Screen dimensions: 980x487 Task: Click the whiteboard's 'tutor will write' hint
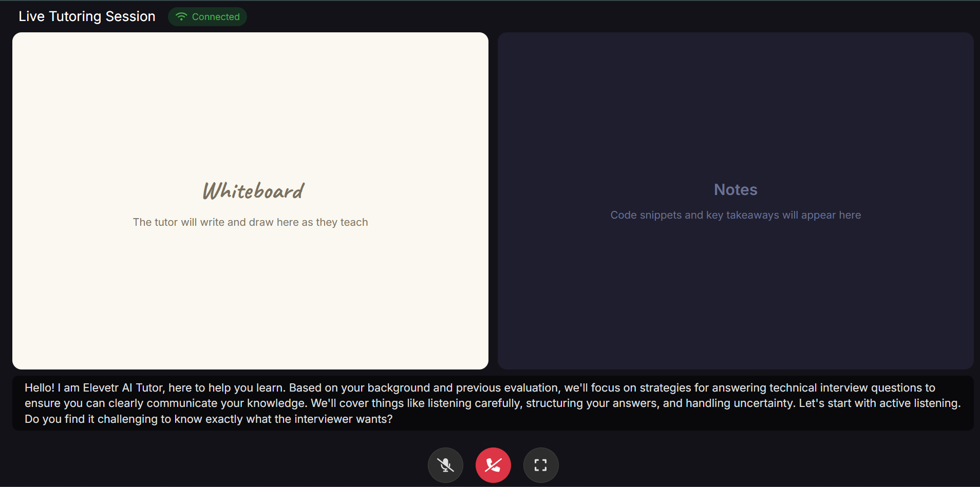[x=250, y=222]
